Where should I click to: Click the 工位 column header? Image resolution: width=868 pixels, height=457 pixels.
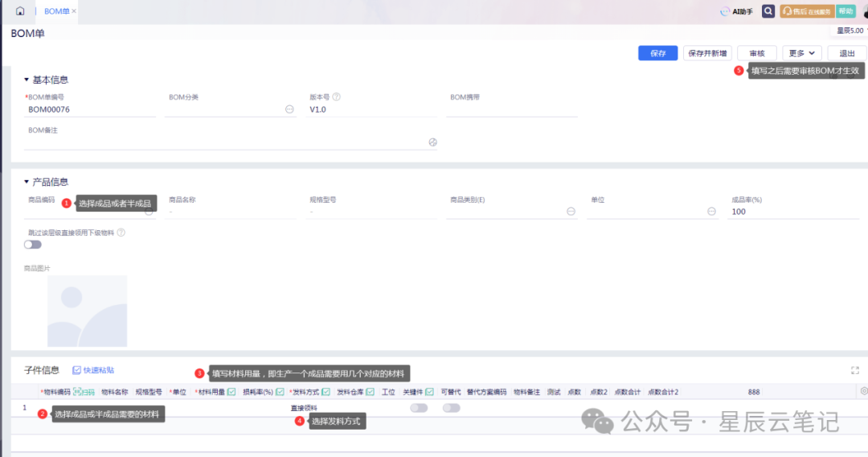point(388,392)
